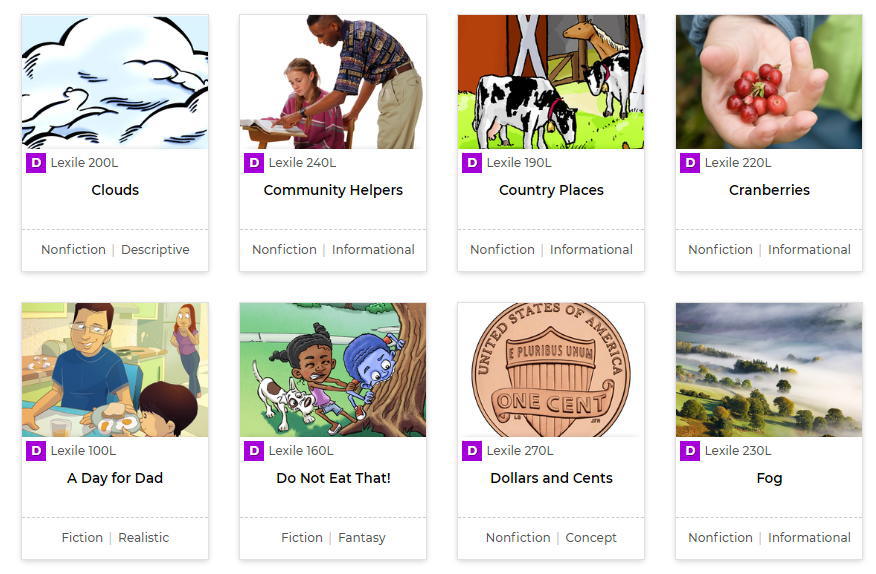Image resolution: width=876 pixels, height=574 pixels.
Task: Select the one cent coin cover
Action: (551, 369)
